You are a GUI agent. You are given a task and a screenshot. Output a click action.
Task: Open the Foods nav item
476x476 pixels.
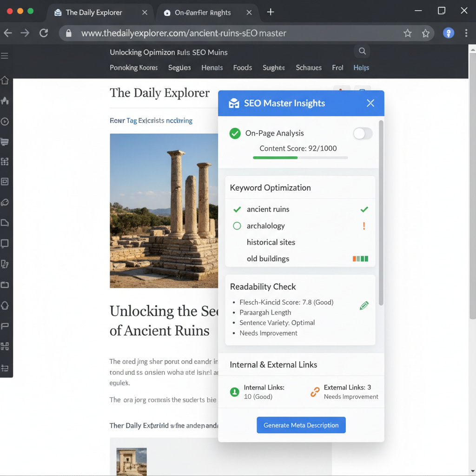243,68
